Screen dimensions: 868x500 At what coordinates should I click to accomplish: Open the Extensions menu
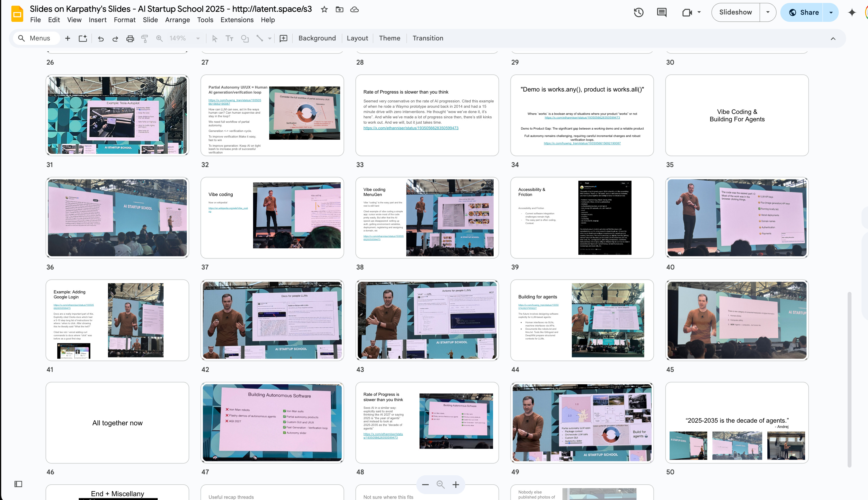pos(237,20)
